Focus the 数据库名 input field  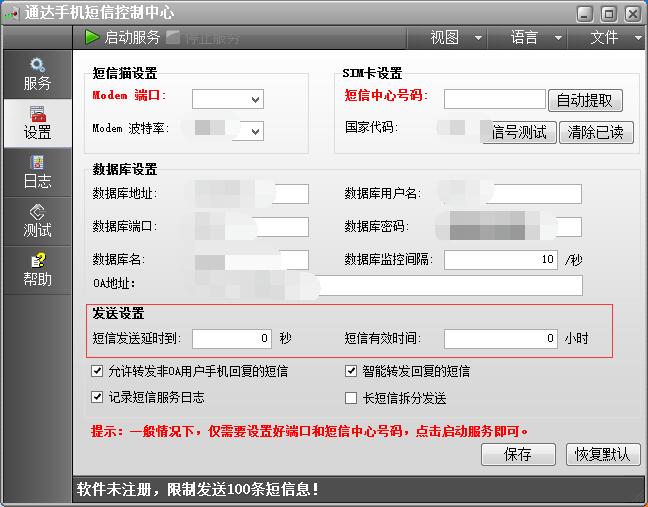pos(250,260)
